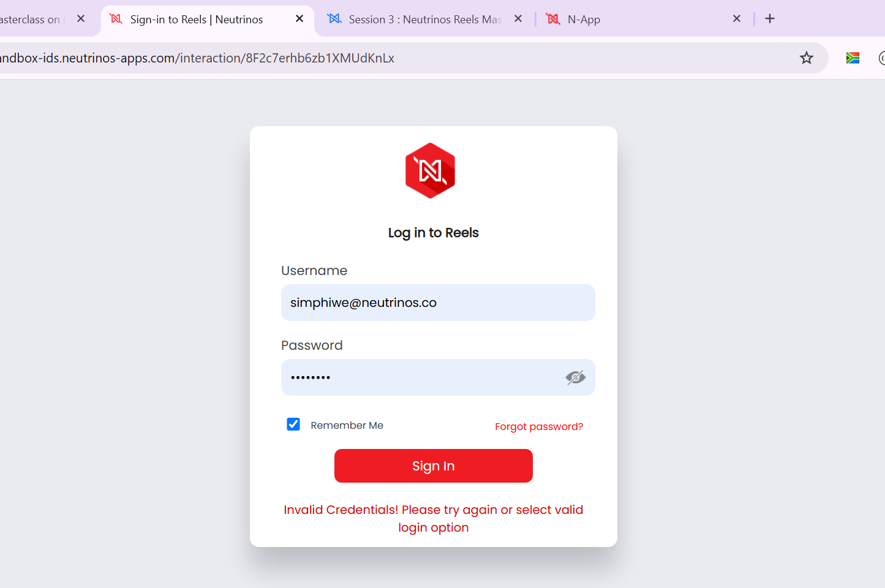Click the N-App tab favicon
The width and height of the screenshot is (885, 588).
pyautogui.click(x=553, y=19)
